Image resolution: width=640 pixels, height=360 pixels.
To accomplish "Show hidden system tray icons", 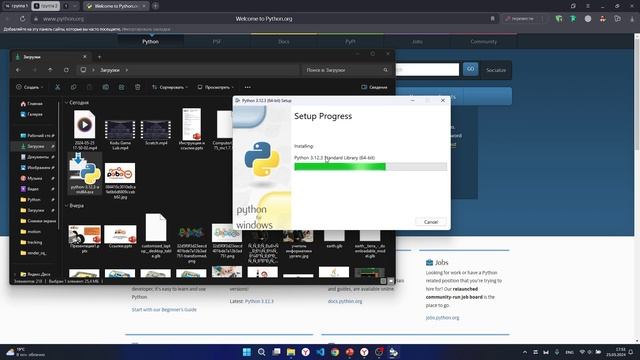I will [525, 352].
